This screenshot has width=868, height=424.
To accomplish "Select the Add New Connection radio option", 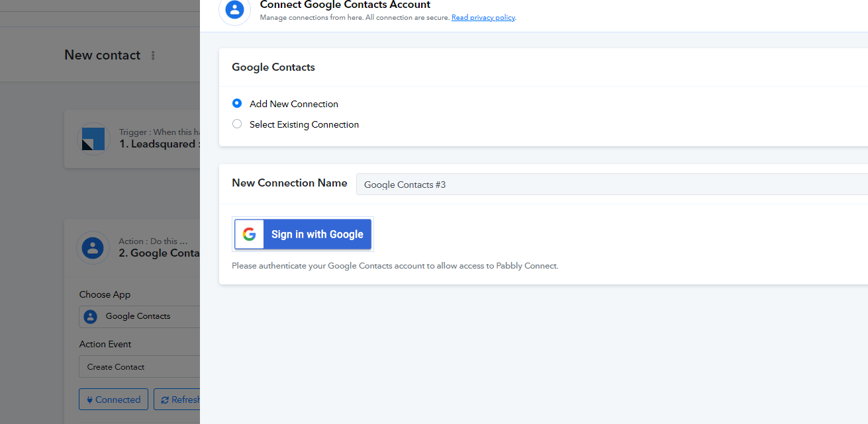I will point(237,103).
